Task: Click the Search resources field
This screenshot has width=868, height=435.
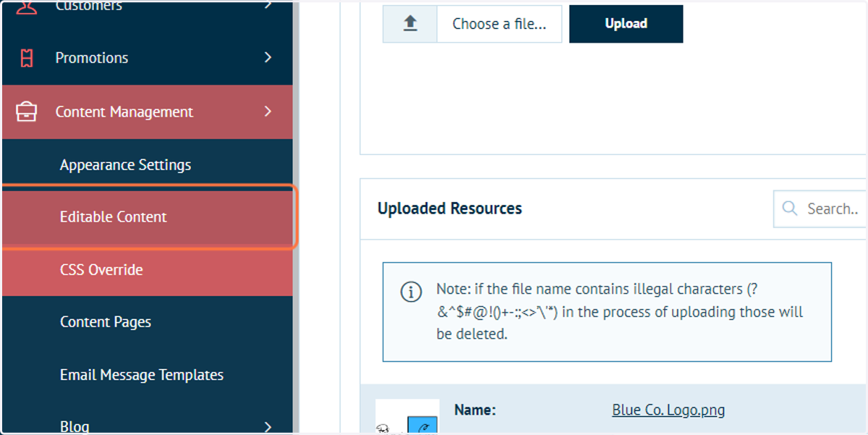Action: (820, 208)
